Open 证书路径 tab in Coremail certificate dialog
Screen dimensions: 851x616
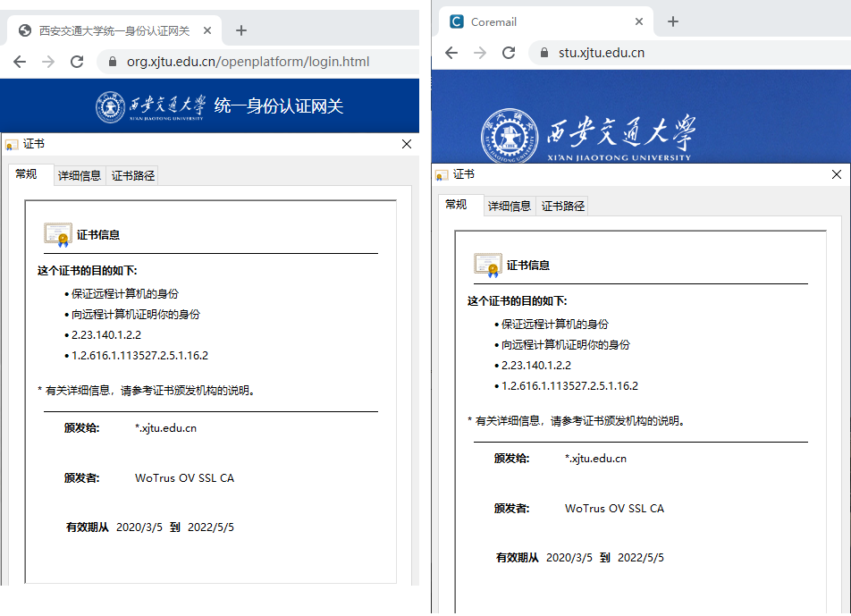[563, 207]
